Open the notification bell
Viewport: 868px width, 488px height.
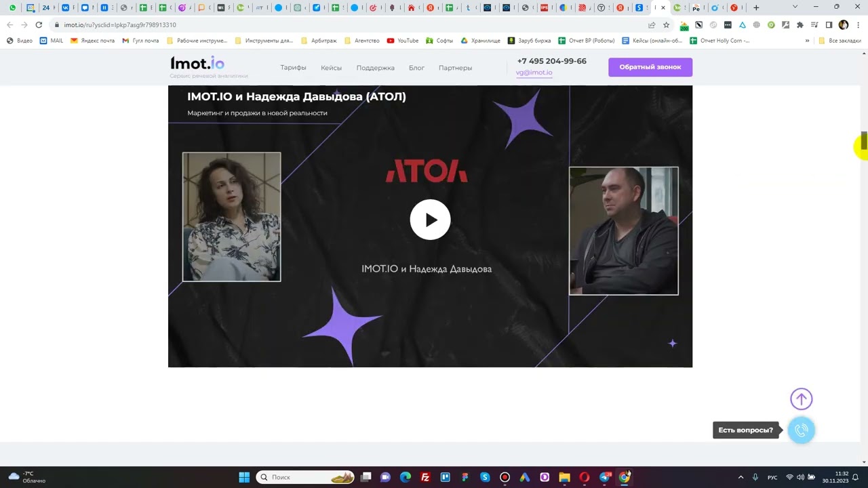click(x=856, y=477)
